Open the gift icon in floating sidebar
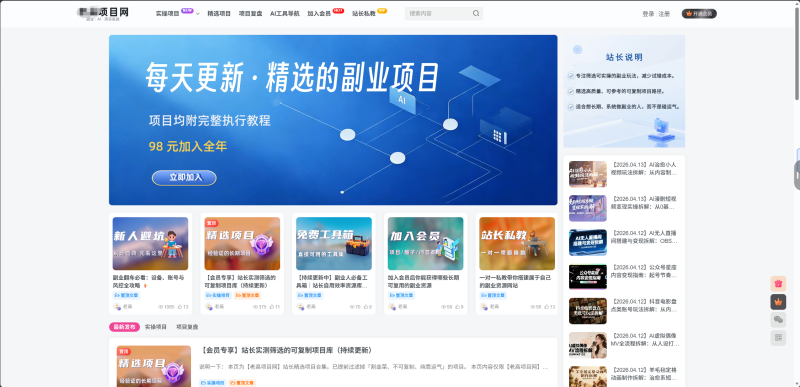Image resolution: width=800 pixels, height=387 pixels. pos(778,283)
